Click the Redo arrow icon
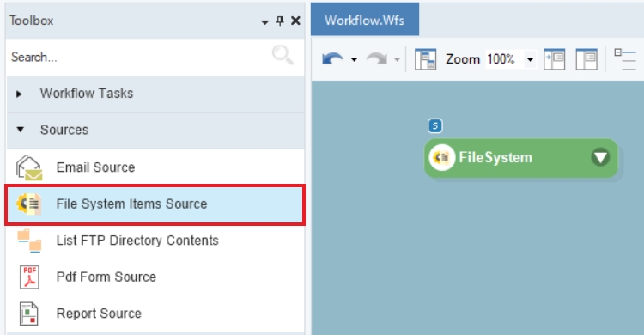The width and height of the screenshot is (644, 335). (377, 59)
